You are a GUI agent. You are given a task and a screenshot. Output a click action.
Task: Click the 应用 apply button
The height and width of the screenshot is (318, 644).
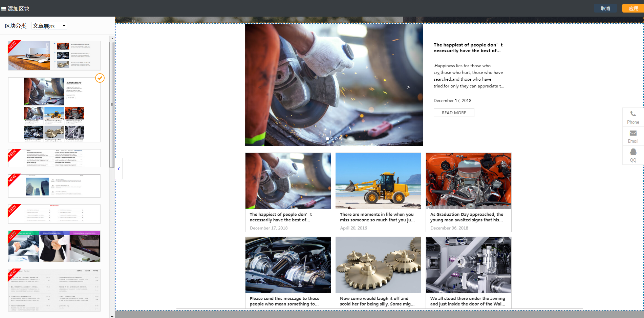tap(633, 8)
